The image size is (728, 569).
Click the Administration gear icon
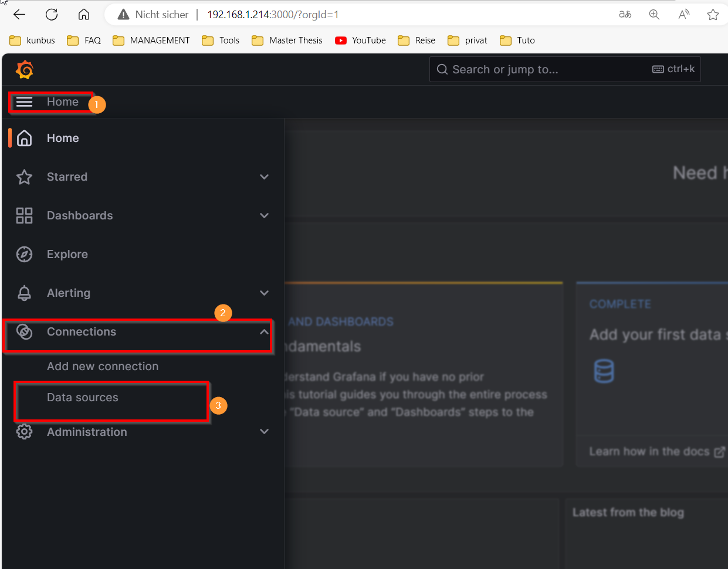[x=24, y=432]
